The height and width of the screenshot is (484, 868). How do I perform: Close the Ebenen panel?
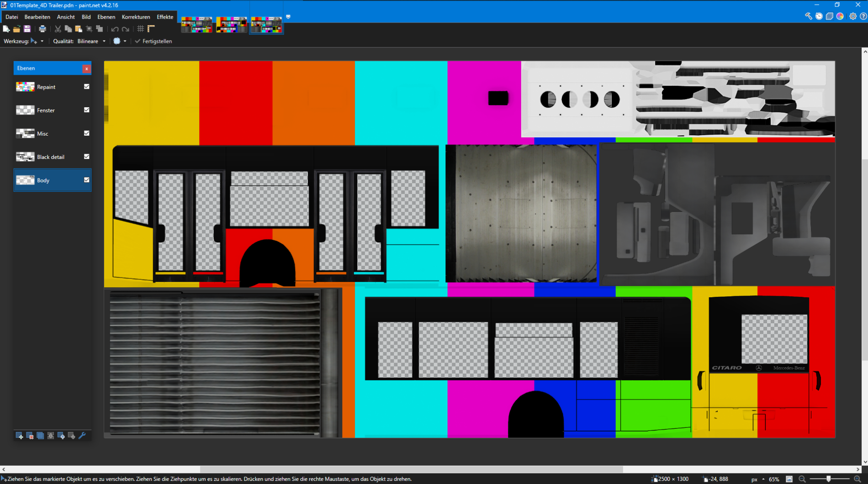pyautogui.click(x=86, y=68)
